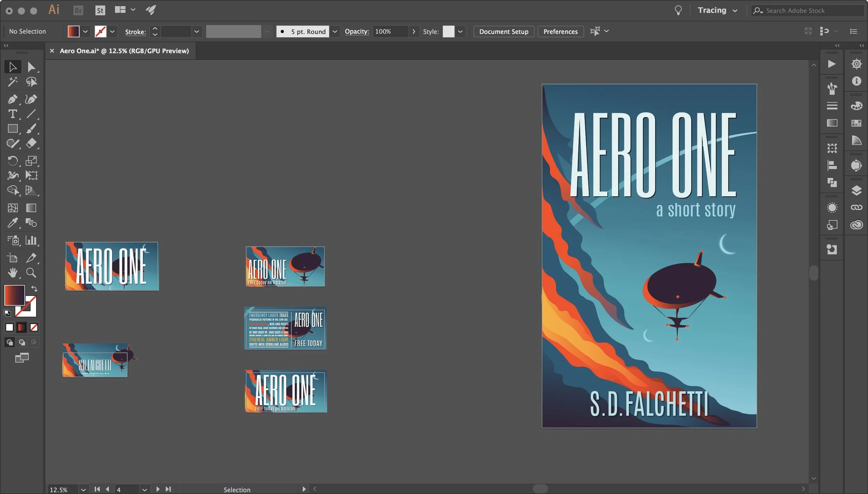Select the Aero One.ai document tab
Viewport: 868px width, 494px height.
tap(124, 51)
